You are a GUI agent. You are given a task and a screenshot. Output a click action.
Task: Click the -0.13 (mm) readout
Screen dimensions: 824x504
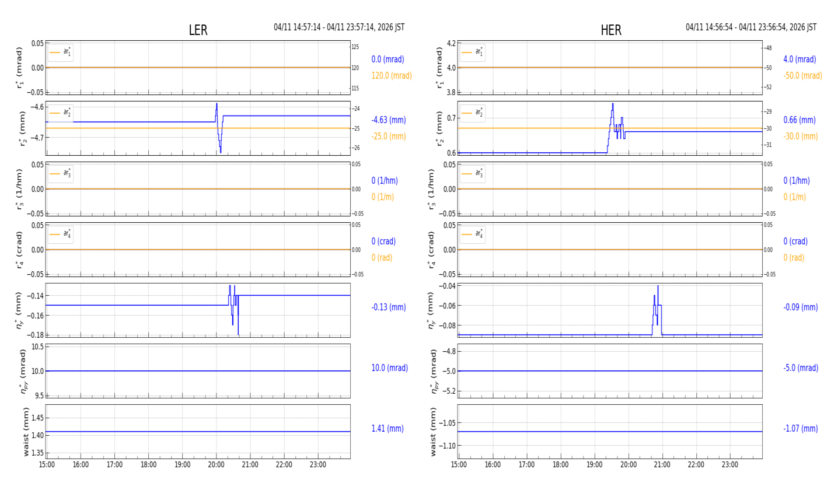(x=389, y=307)
